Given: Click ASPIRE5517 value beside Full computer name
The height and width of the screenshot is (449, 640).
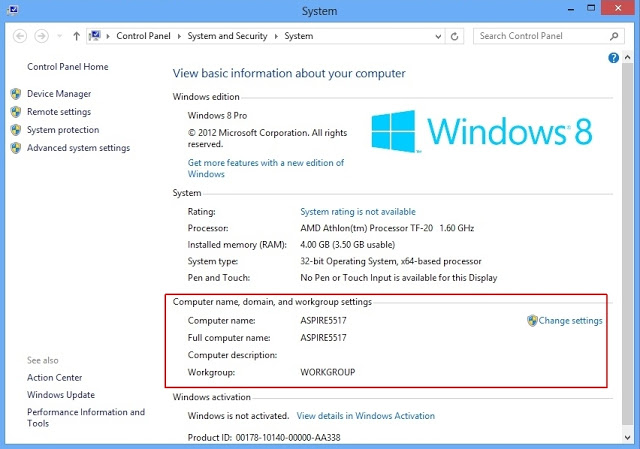Looking at the screenshot, I should tap(323, 338).
